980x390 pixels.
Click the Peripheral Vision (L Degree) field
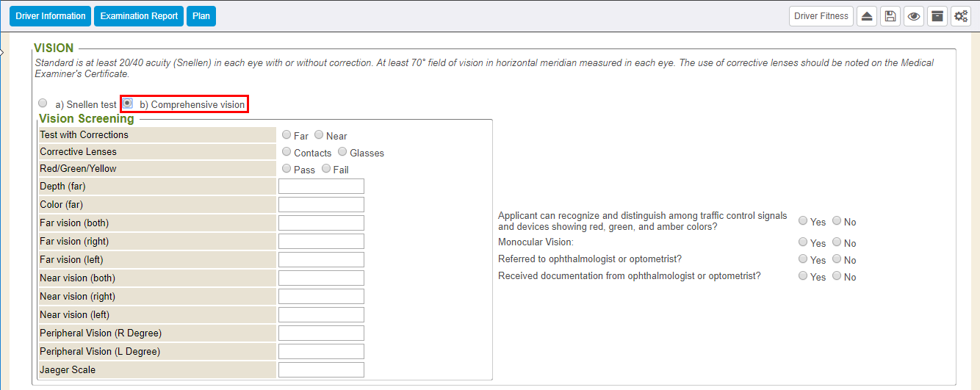pyautogui.click(x=321, y=352)
